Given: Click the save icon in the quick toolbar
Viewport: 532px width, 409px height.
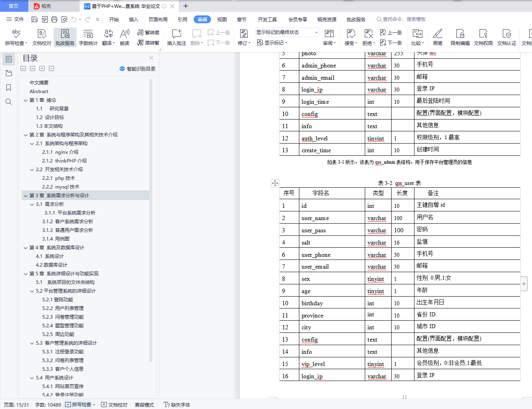Looking at the screenshot, I should 34,19.
